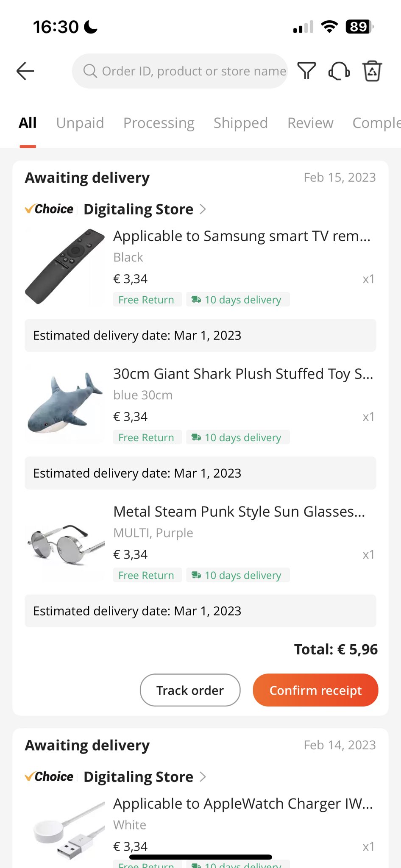Open the Giant Shark Plush thumbnail

[65, 404]
